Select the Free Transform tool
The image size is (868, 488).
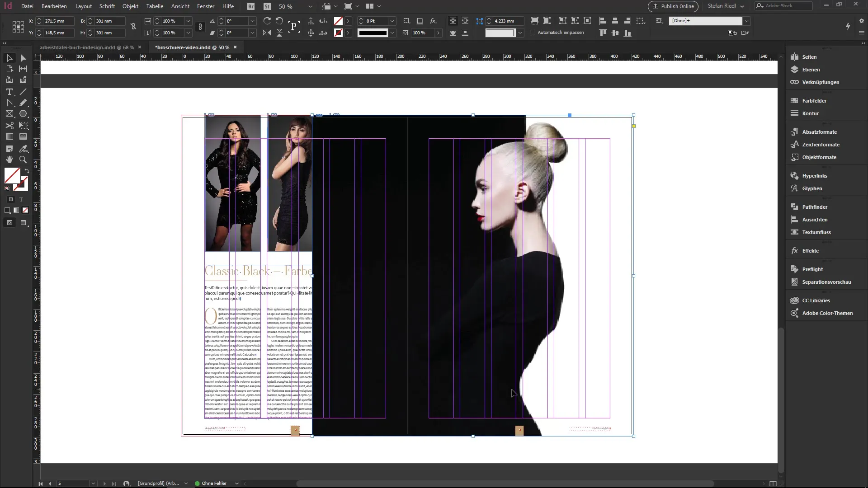(23, 126)
